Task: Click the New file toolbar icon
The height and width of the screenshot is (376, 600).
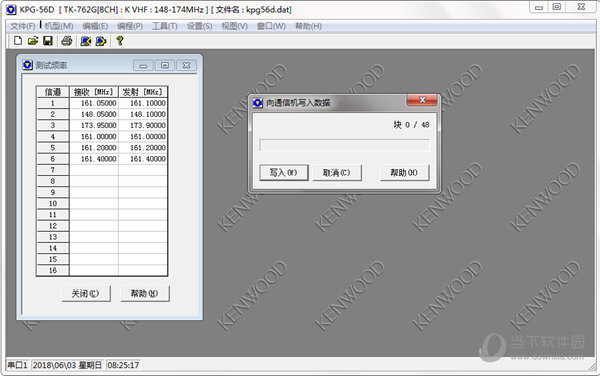Action: [18, 41]
